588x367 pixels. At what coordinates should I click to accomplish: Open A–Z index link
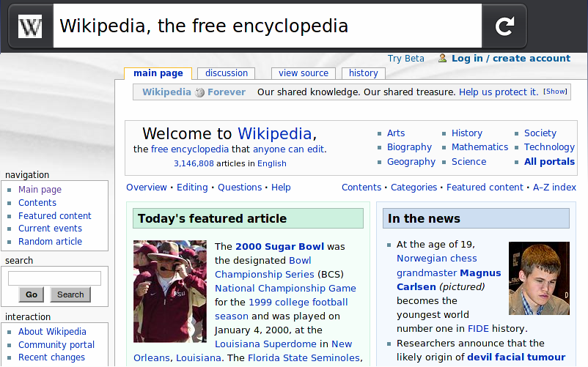(554, 188)
